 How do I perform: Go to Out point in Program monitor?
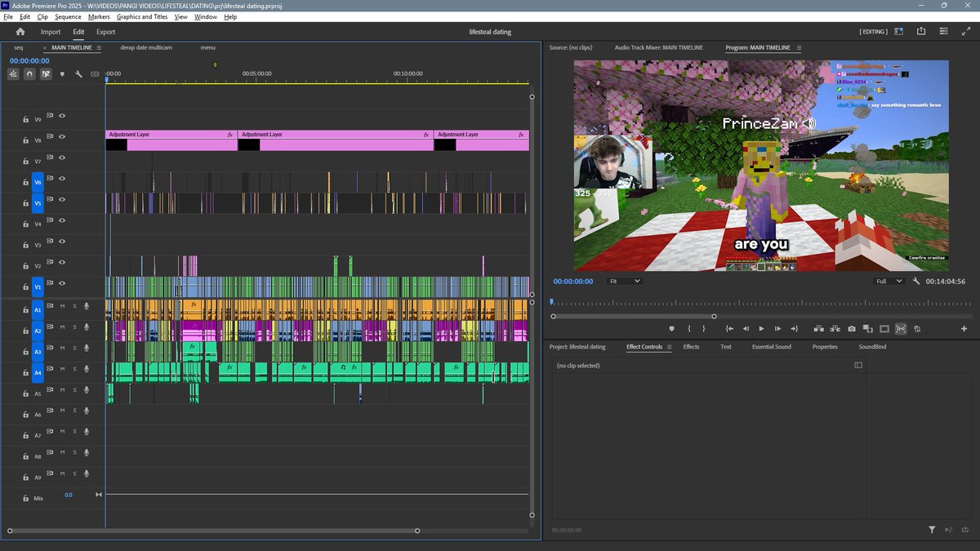pos(794,329)
